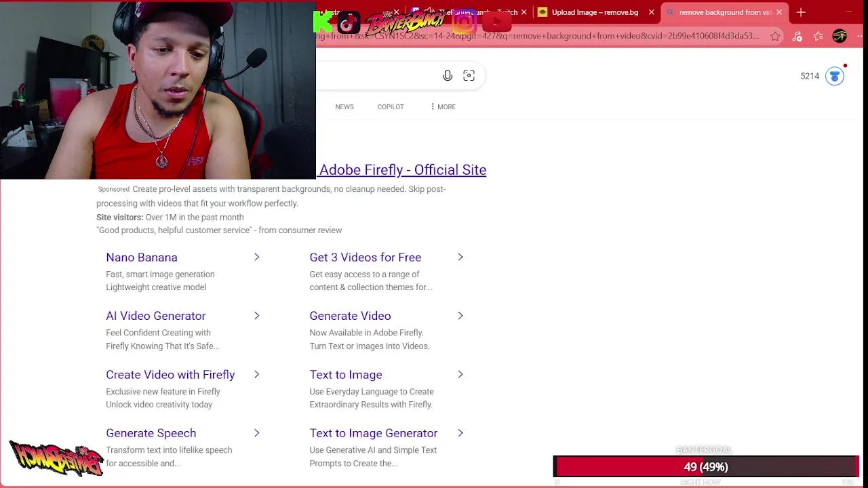Viewport: 868px width, 488px height.
Task: Click 'Use Everyday Language to Create' description
Action: (x=372, y=392)
